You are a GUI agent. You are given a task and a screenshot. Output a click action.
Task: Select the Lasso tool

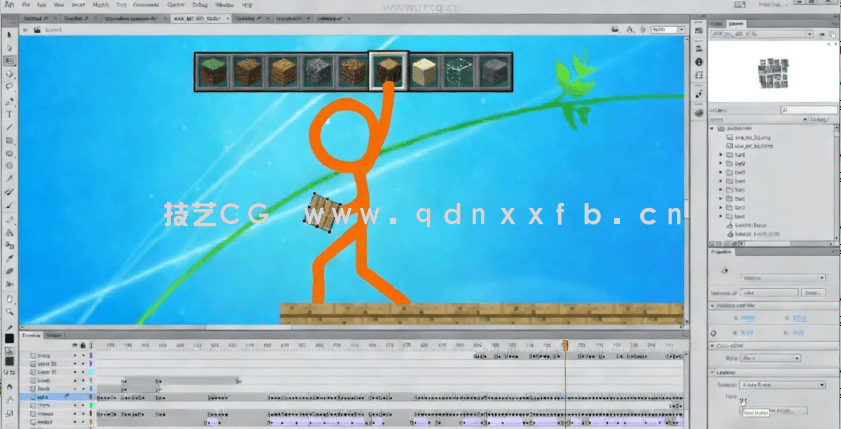9,87
